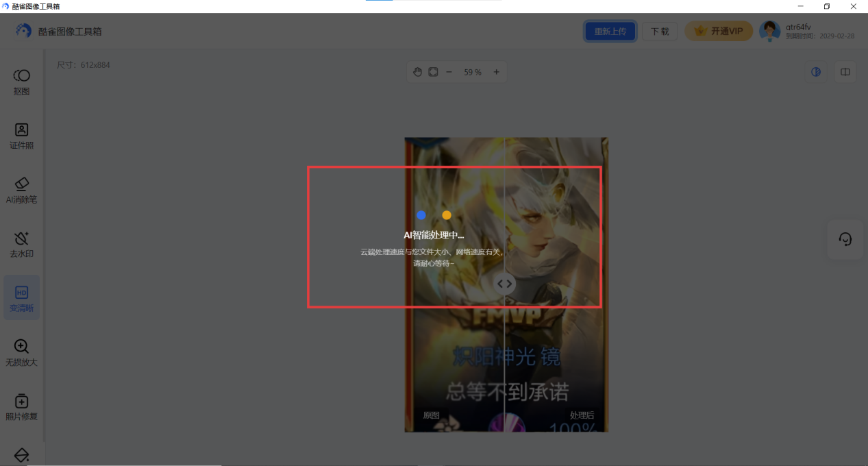Maximize or restore the application window

[827, 6]
